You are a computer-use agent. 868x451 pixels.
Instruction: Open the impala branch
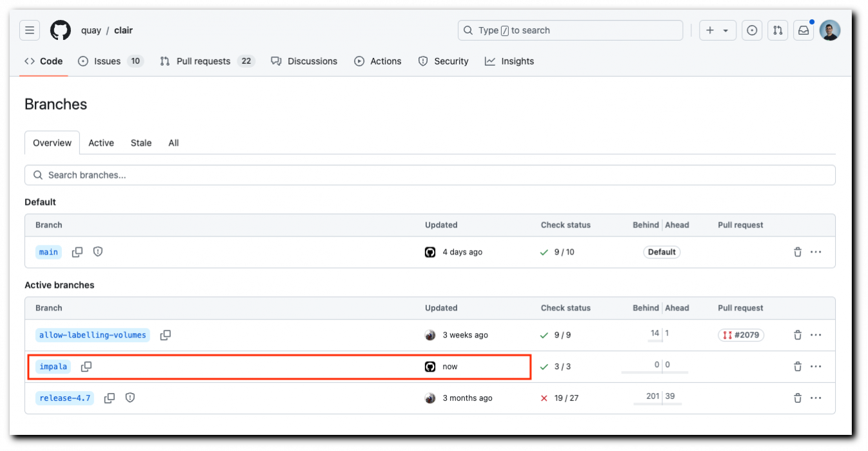pyautogui.click(x=54, y=367)
